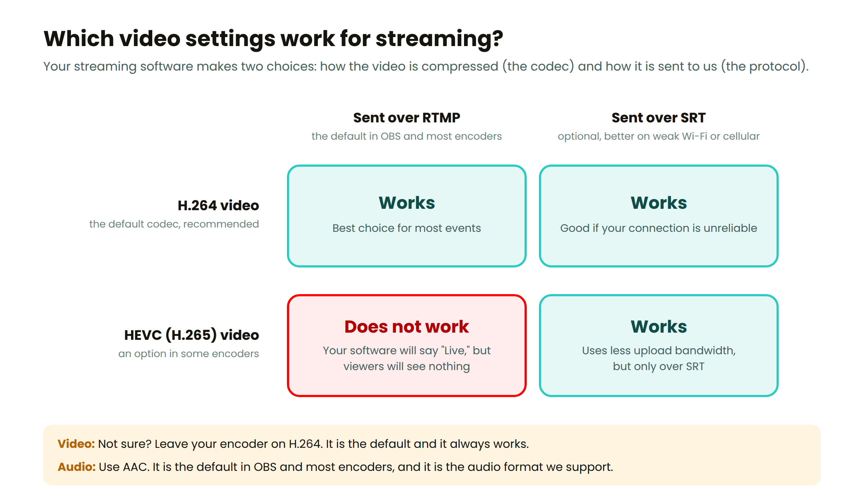Click 'the default codec, recommended' caption
864x504 pixels.
point(174,224)
